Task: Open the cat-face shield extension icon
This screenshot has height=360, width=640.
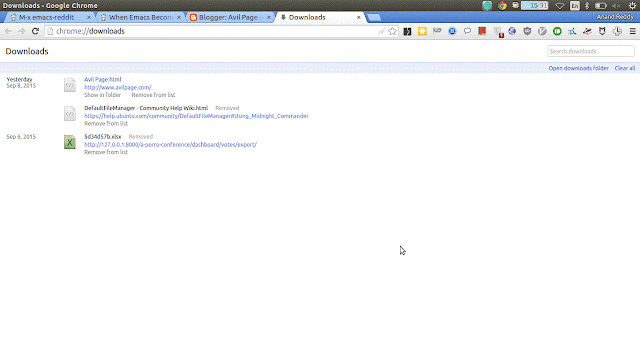Action: click(602, 31)
